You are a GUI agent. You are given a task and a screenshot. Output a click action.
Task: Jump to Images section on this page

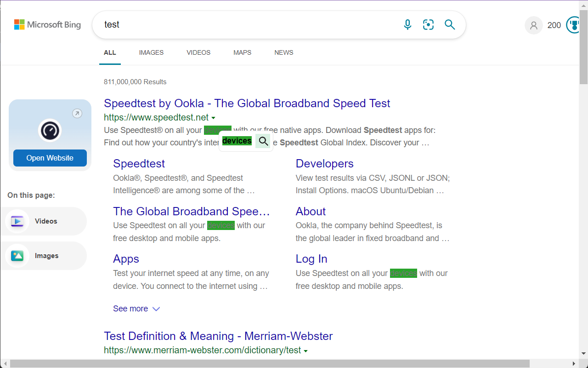click(43, 256)
